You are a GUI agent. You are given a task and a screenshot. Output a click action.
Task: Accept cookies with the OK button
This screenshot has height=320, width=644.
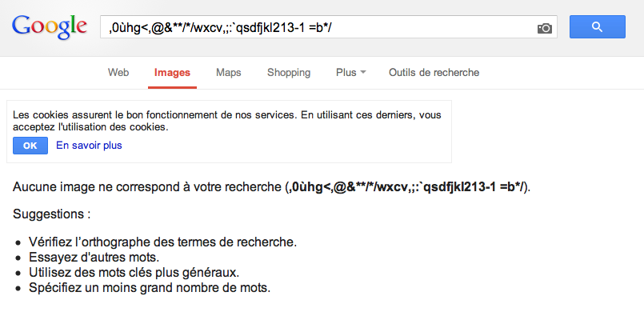(x=30, y=146)
